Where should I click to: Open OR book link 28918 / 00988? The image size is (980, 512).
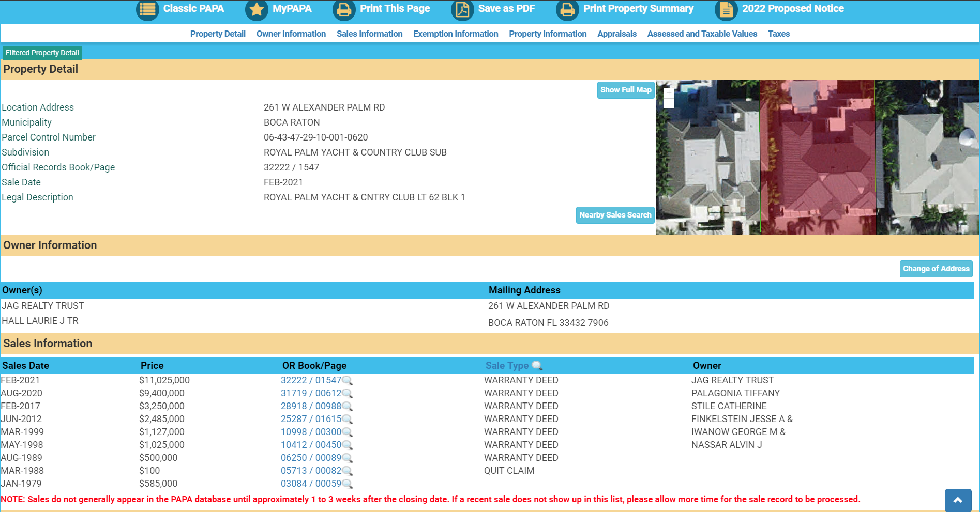(311, 406)
